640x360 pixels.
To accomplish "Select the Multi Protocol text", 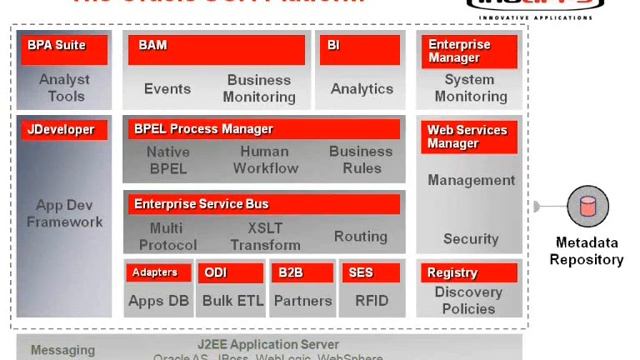I will point(167,236).
